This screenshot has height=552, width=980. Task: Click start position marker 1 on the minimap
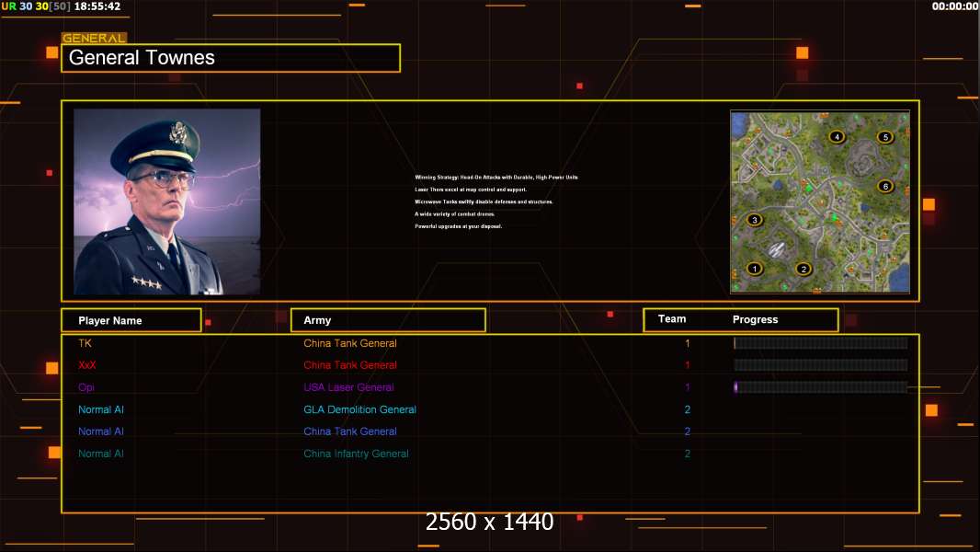pos(755,269)
